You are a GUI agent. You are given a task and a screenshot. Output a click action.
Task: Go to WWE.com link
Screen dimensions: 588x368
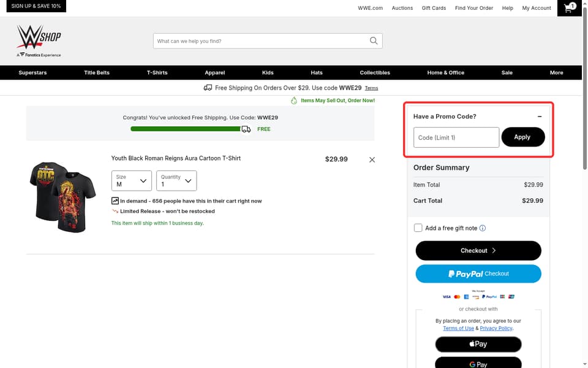[x=370, y=8]
